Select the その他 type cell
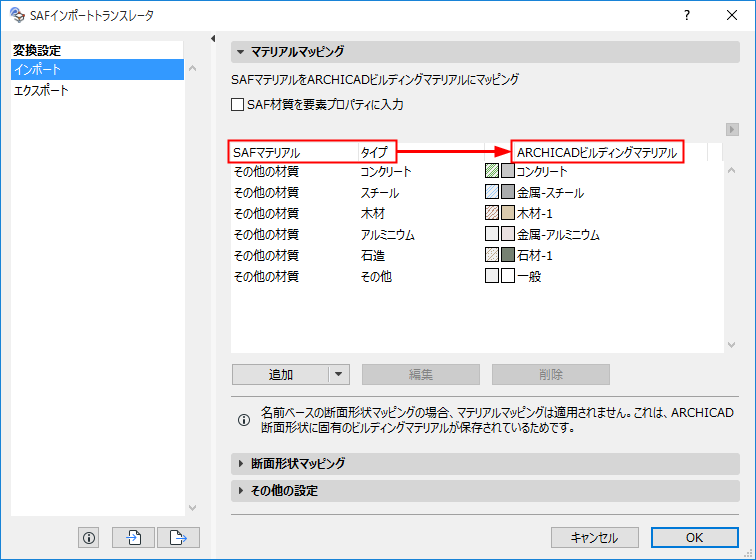This screenshot has height=560, width=756. [x=376, y=276]
